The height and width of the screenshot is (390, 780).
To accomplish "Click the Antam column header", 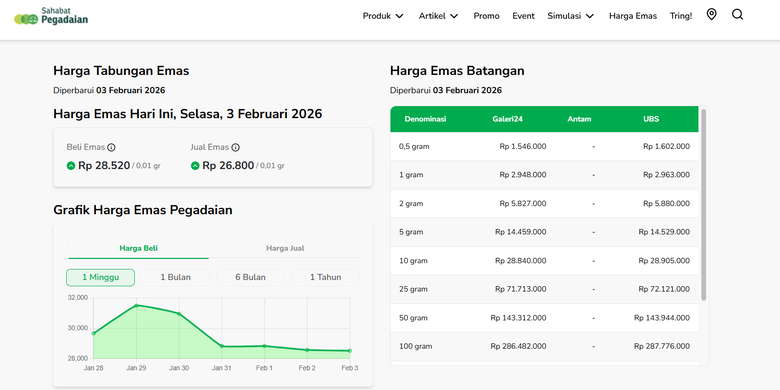I will [x=579, y=119].
